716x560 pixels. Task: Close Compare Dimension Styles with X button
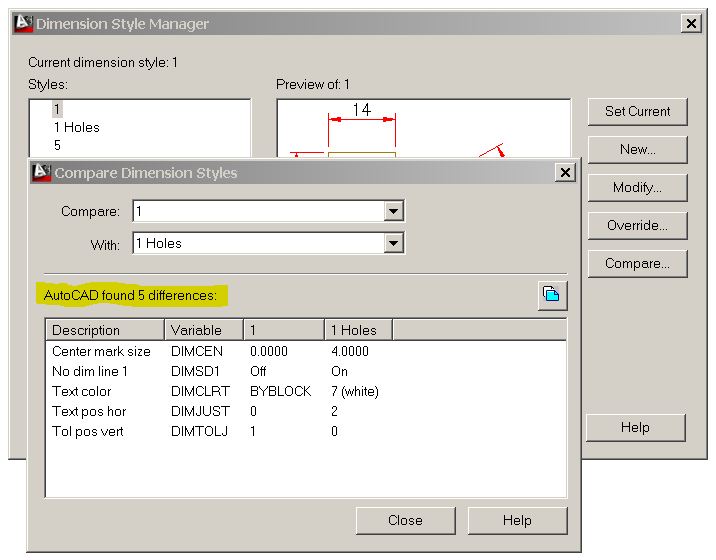565,173
